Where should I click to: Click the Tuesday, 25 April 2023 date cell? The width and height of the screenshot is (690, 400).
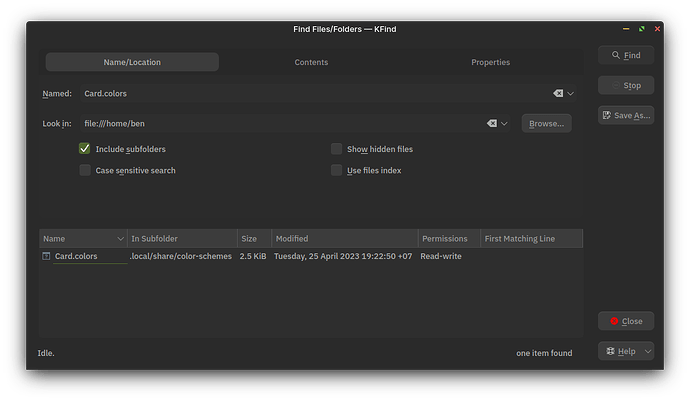tap(343, 256)
